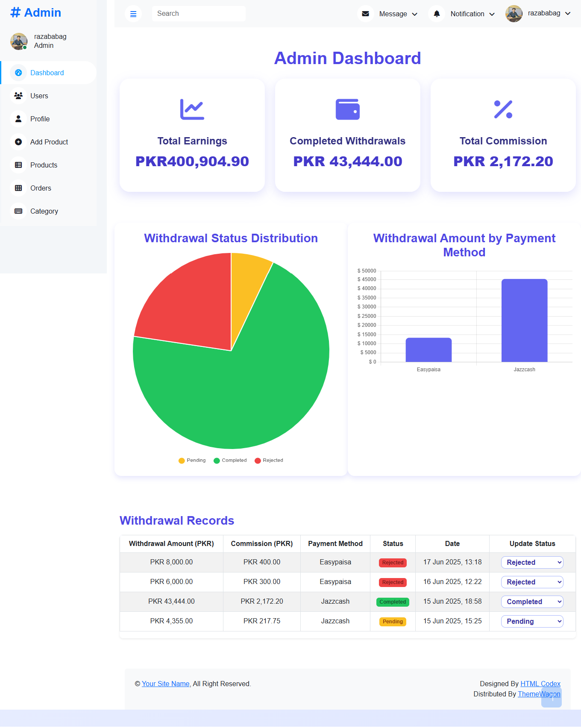Screen dimensions: 581x728
Task: Go to Profile in the sidebar
Action: pyautogui.click(x=40, y=119)
